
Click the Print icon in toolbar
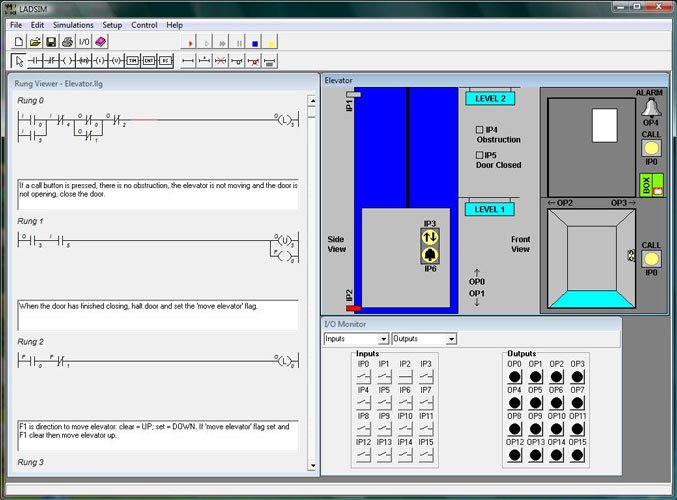click(x=67, y=42)
